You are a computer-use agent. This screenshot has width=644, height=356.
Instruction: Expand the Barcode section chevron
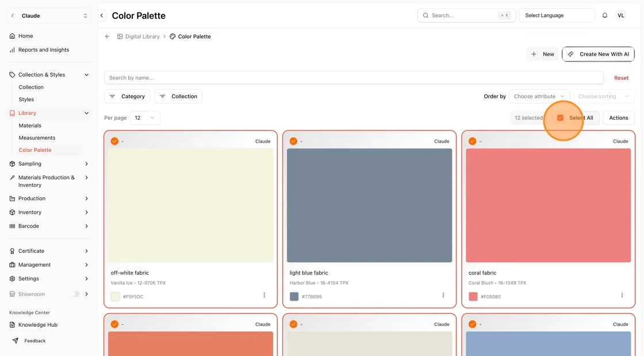87,226
